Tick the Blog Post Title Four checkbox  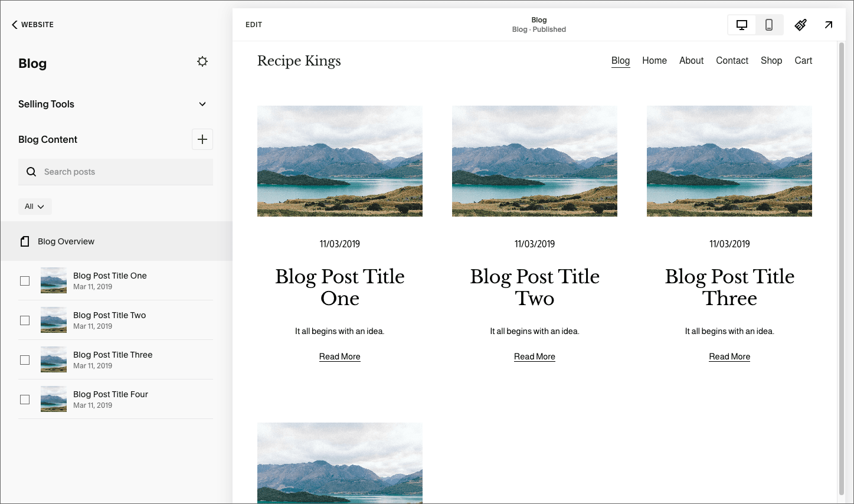[x=25, y=399]
